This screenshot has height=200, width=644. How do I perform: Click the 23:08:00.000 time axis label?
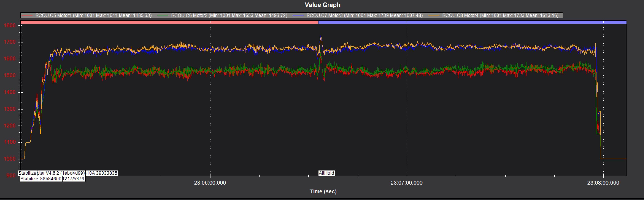tap(603, 183)
